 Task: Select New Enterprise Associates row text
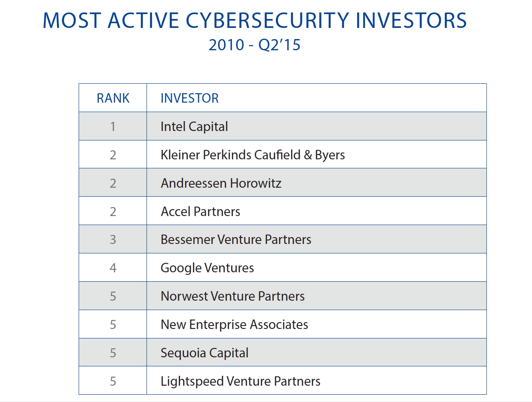click(x=234, y=325)
